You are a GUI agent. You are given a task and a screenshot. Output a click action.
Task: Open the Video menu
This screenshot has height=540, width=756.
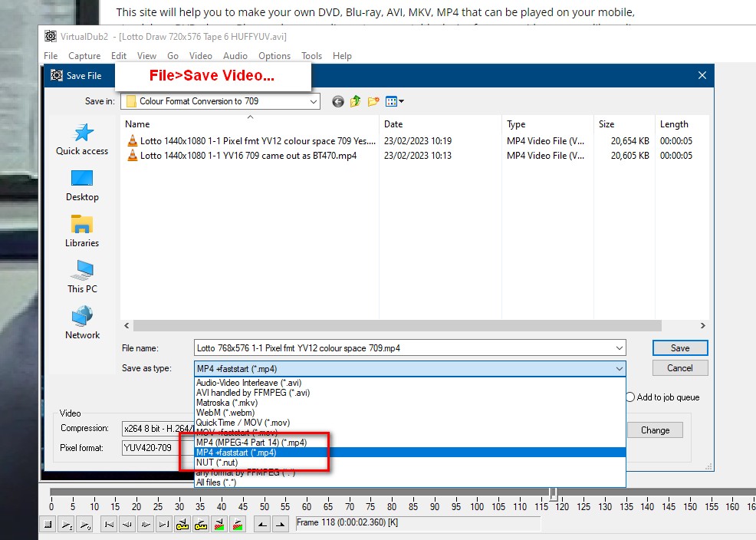pyautogui.click(x=201, y=56)
